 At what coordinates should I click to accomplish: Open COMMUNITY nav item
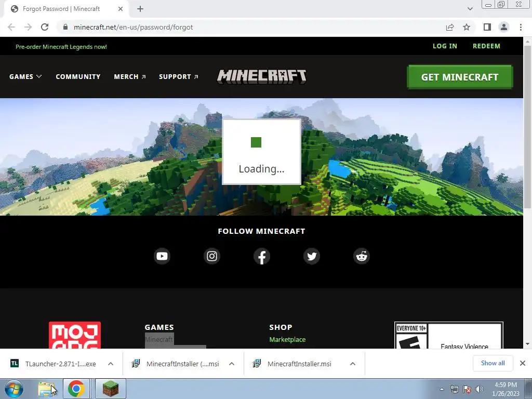[78, 77]
